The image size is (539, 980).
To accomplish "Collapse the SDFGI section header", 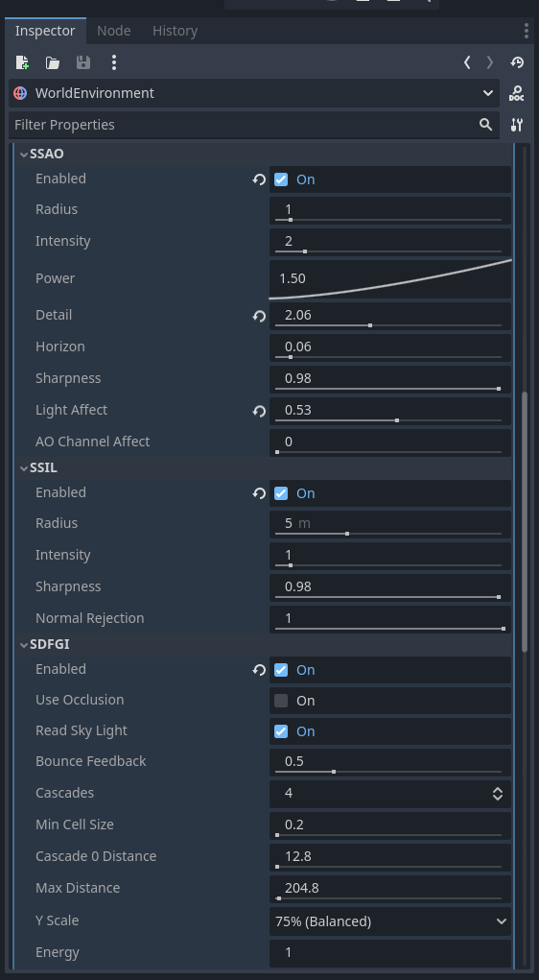I will (45, 644).
